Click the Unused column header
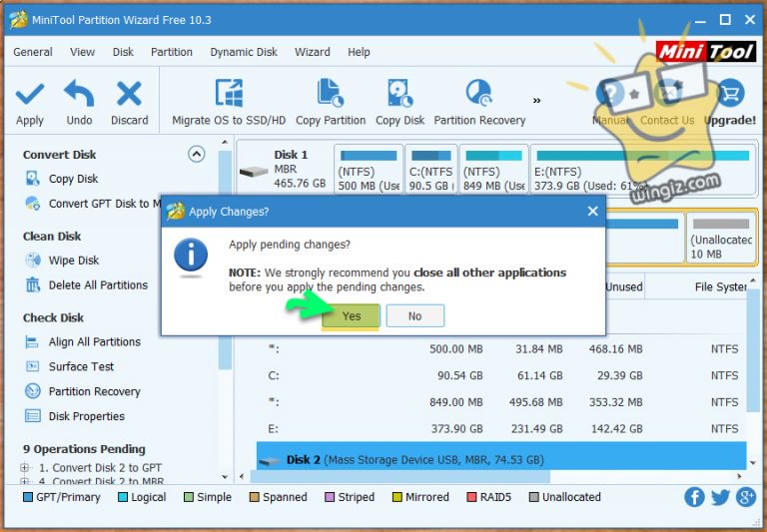The width and height of the screenshot is (767, 532). (x=623, y=287)
